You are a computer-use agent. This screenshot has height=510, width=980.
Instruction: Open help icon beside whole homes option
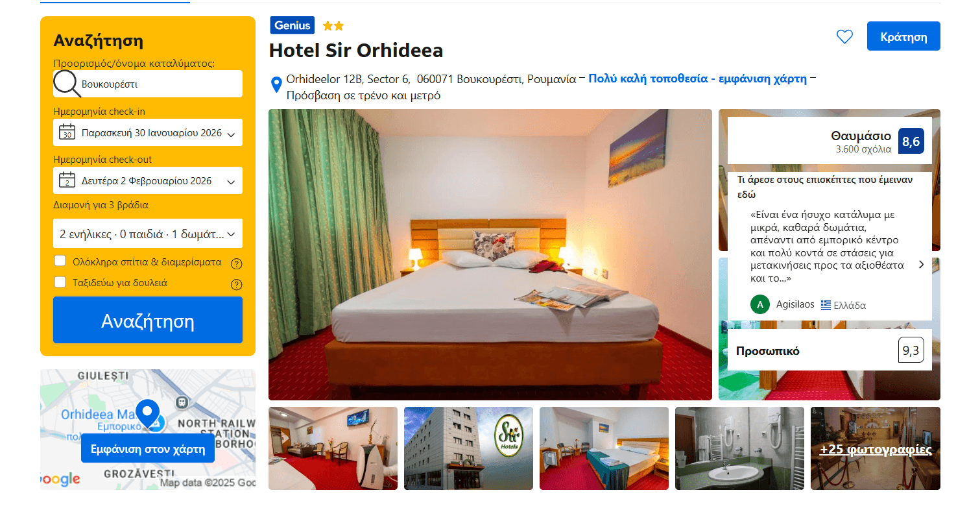pos(237,264)
